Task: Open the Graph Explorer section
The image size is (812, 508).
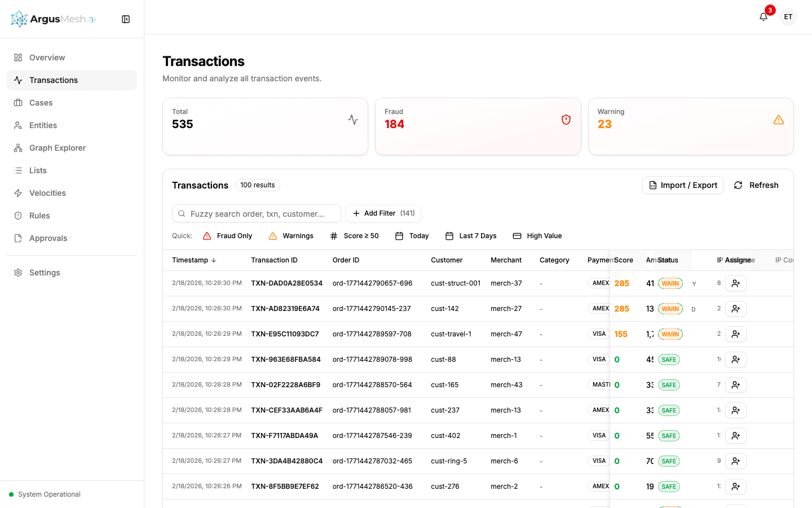Action: click(x=57, y=148)
